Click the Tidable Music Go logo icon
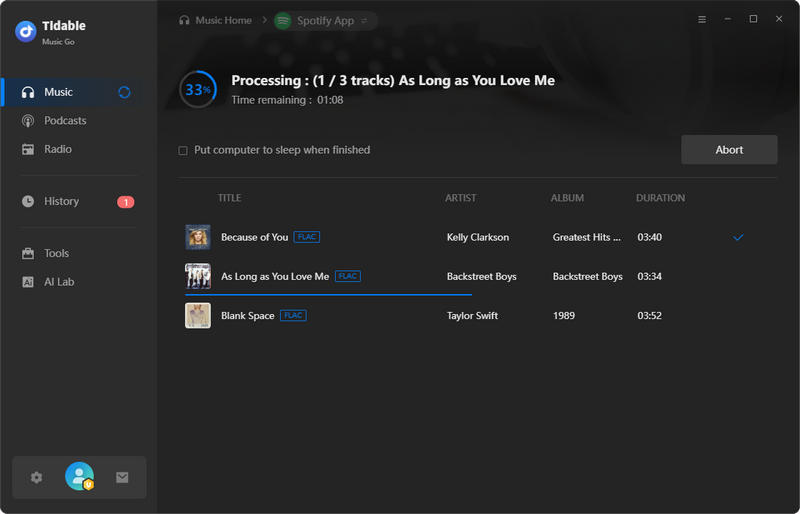This screenshot has height=514, width=800. coord(26,32)
